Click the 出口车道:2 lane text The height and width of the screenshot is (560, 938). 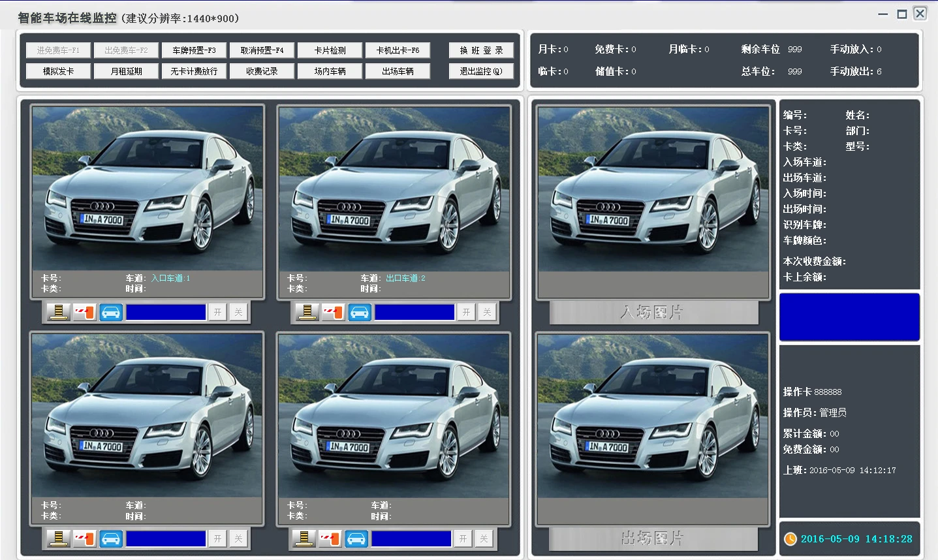tap(405, 278)
